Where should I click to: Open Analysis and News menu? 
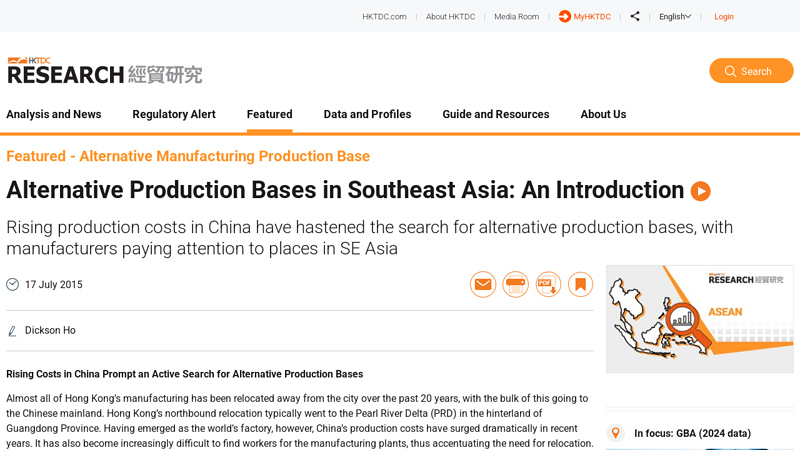point(54,114)
